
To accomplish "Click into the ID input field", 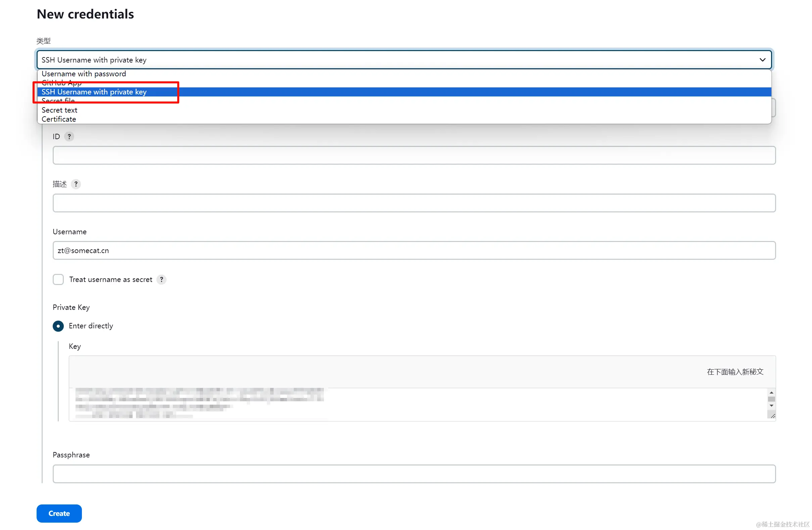I will click(x=414, y=155).
